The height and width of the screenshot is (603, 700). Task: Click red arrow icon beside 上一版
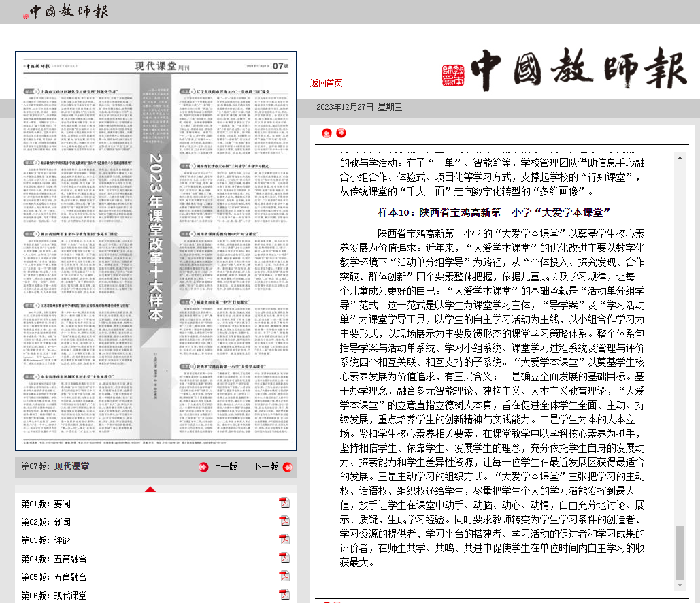pos(203,467)
